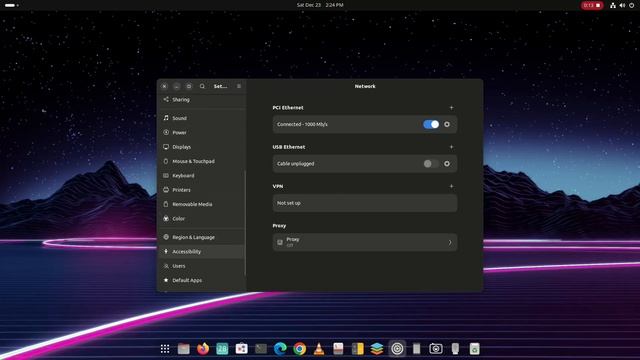
Task: Click the Network panel title
Action: coord(365,86)
